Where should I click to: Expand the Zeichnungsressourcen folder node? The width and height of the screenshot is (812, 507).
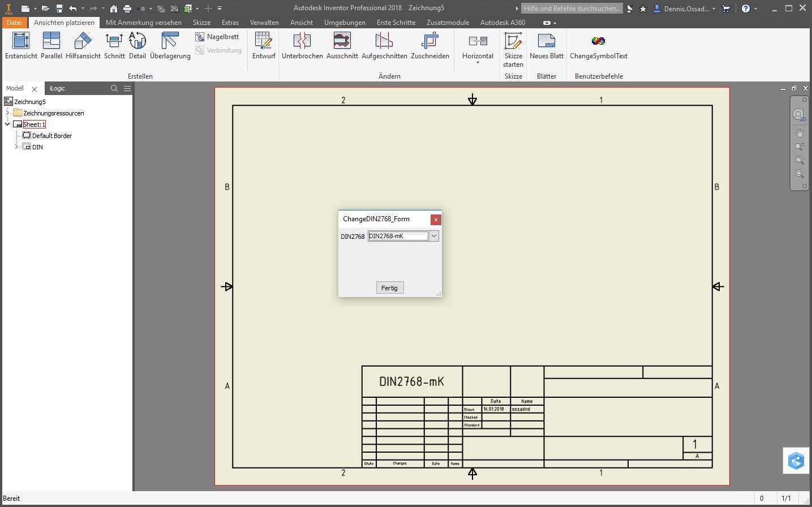click(7, 113)
